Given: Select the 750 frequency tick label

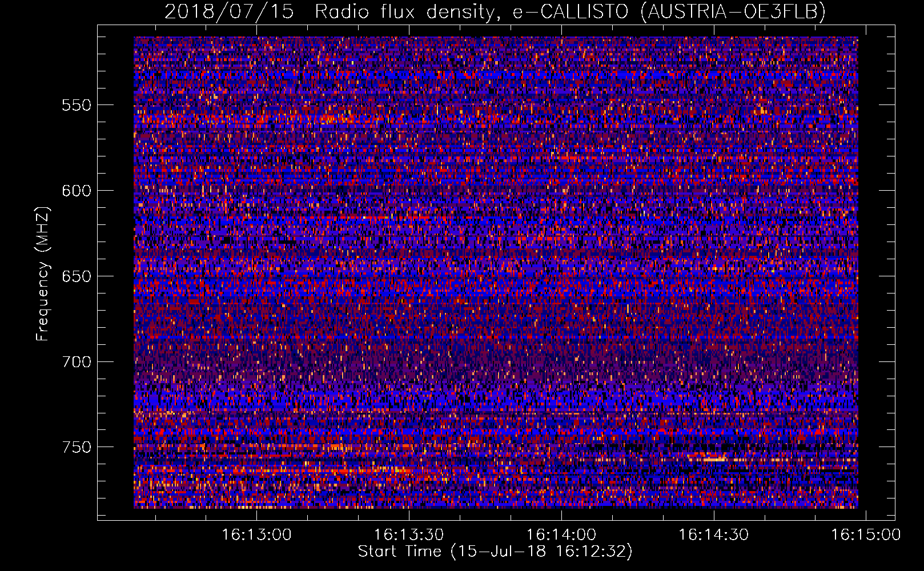Looking at the screenshot, I should point(77,447).
